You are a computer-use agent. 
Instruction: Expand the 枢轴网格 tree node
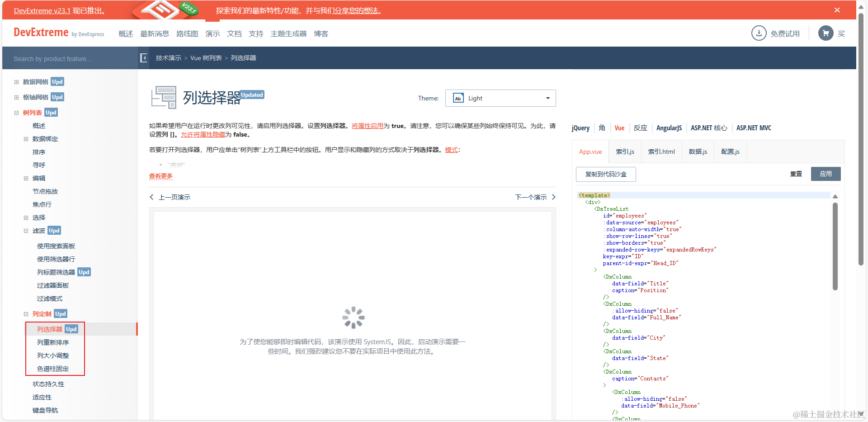(16, 97)
